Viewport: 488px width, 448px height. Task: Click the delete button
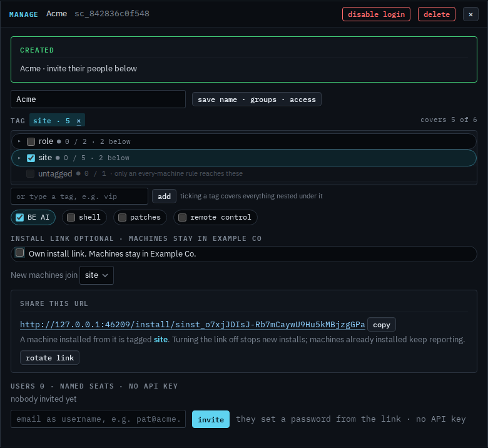(x=436, y=14)
